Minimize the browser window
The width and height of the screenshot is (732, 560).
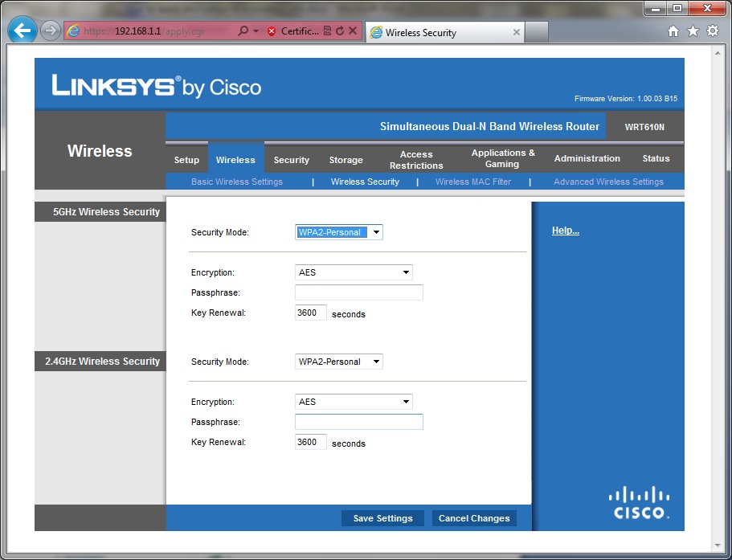(656, 8)
